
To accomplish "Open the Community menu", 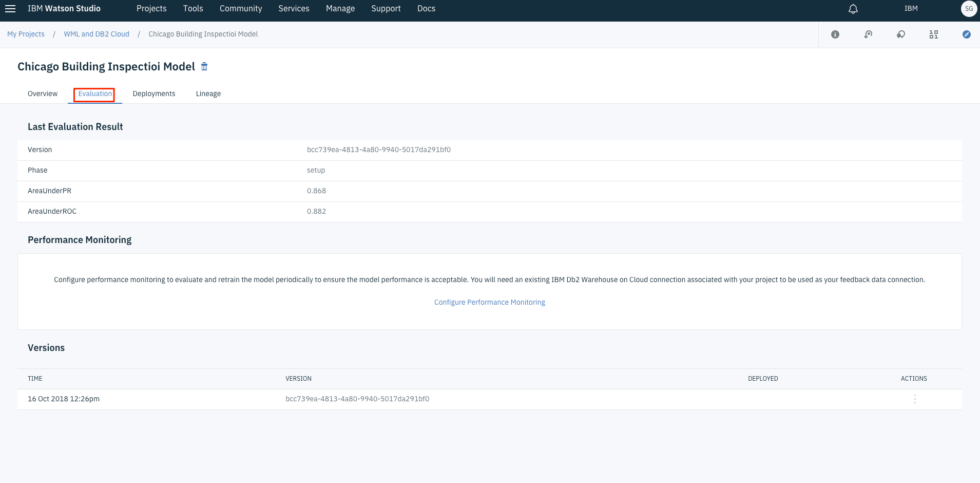I will [x=241, y=9].
